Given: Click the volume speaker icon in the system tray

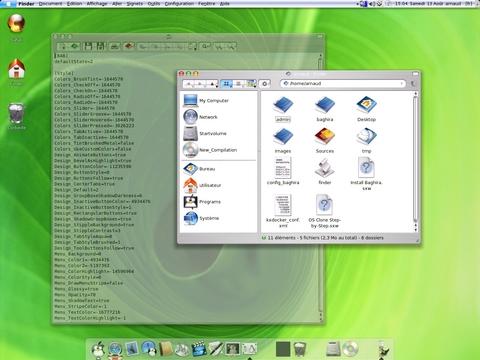Looking at the screenshot, I should point(373,4).
